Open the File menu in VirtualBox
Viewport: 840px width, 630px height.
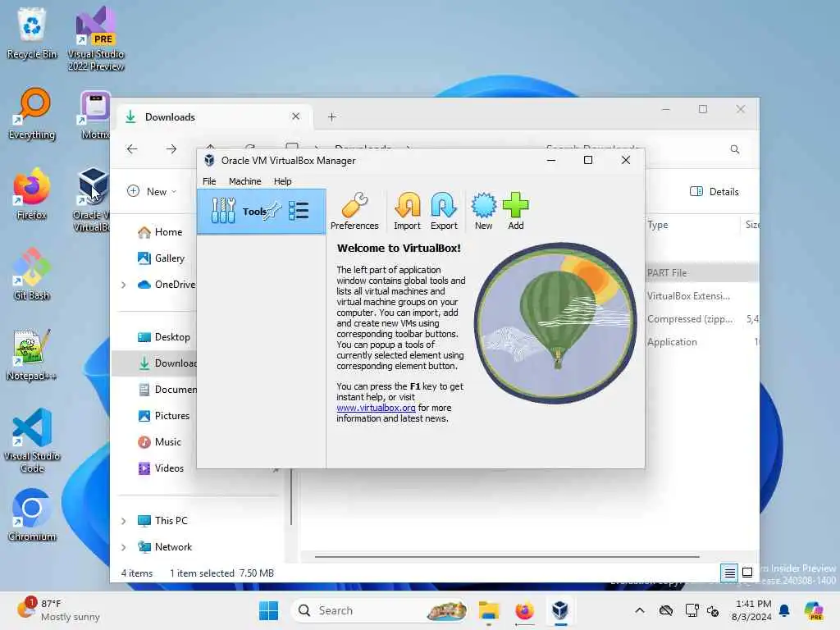(209, 181)
